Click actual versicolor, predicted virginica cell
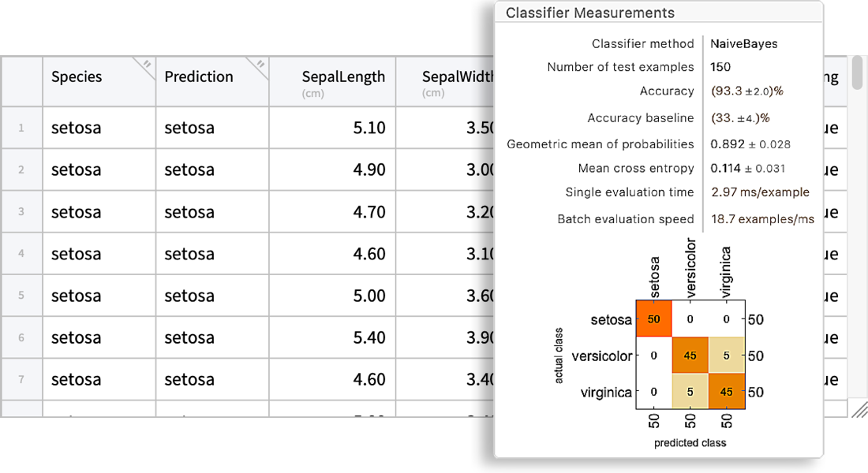This screenshot has width=868, height=473. click(726, 356)
